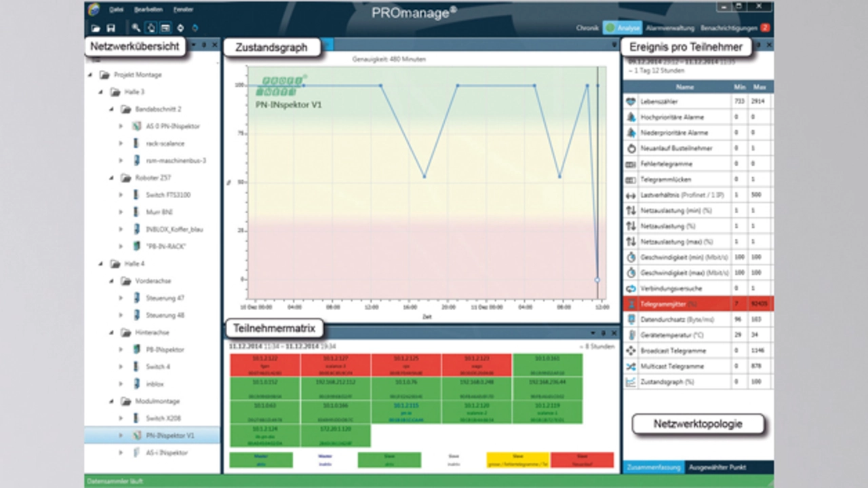This screenshot has width=868, height=488.
Task: Click the Telegrammlücken icon
Action: pos(631,180)
